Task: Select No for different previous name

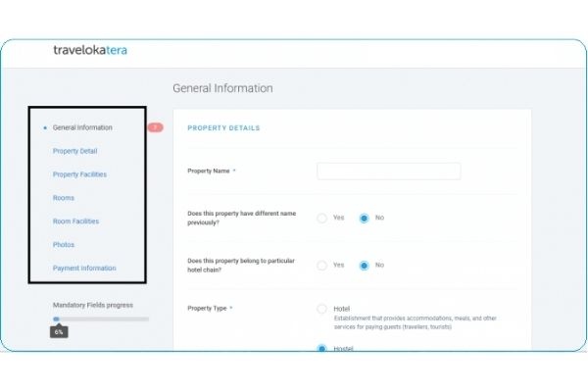Action: click(364, 218)
